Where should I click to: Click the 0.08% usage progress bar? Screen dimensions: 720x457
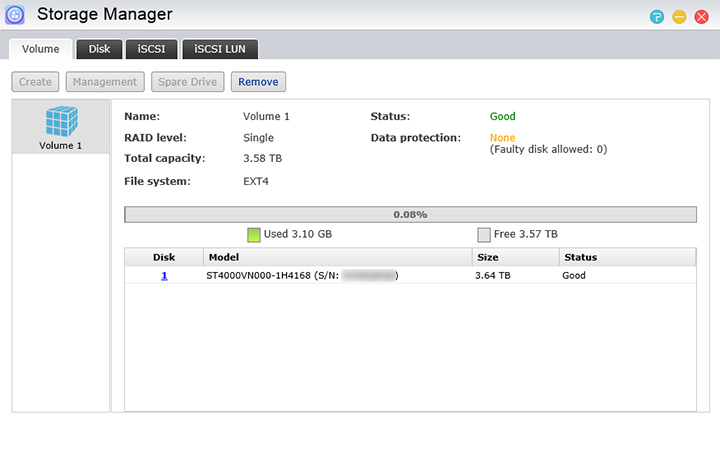point(410,214)
